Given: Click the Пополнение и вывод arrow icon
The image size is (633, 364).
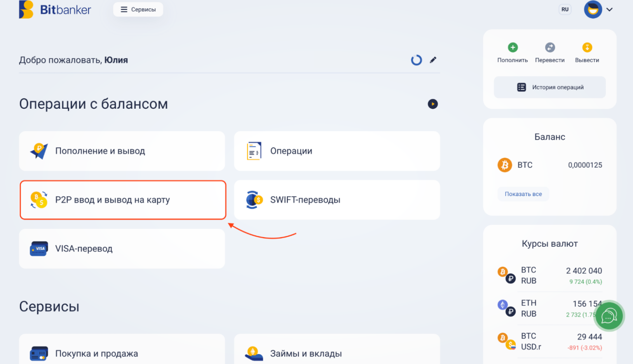Looking at the screenshot, I should [39, 151].
